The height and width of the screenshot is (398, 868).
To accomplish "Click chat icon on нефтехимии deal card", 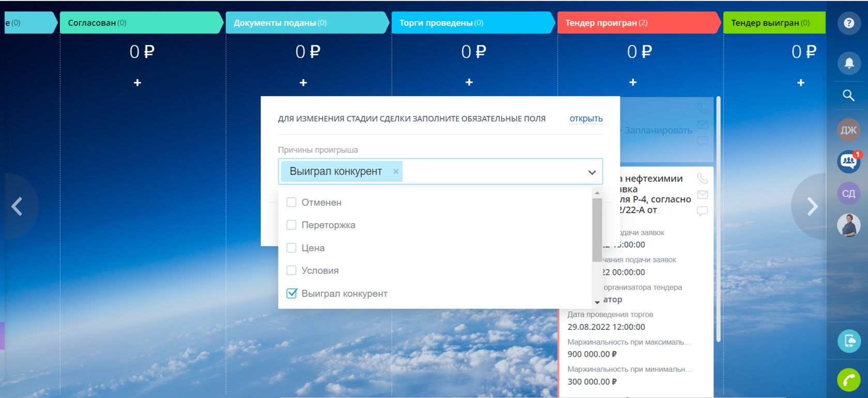I will click(702, 211).
